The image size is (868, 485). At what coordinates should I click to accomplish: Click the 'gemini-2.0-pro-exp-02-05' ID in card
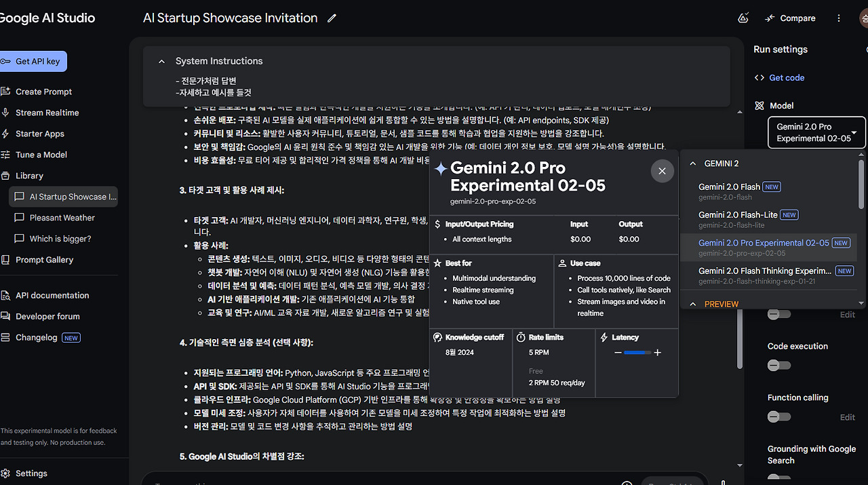(493, 201)
